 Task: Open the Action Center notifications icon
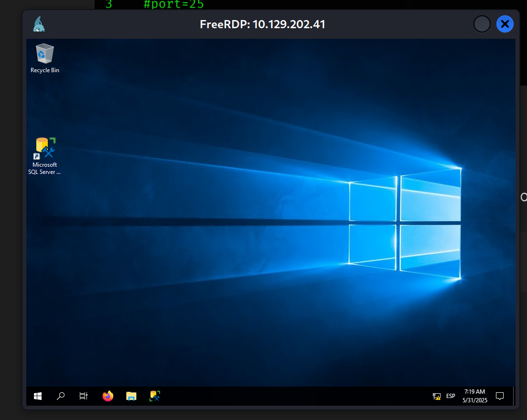point(500,396)
